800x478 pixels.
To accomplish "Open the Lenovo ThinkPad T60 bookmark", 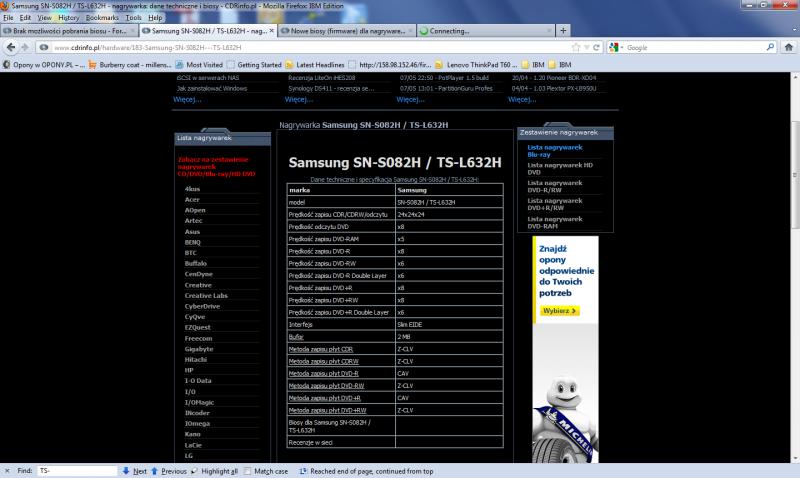I will coord(477,65).
